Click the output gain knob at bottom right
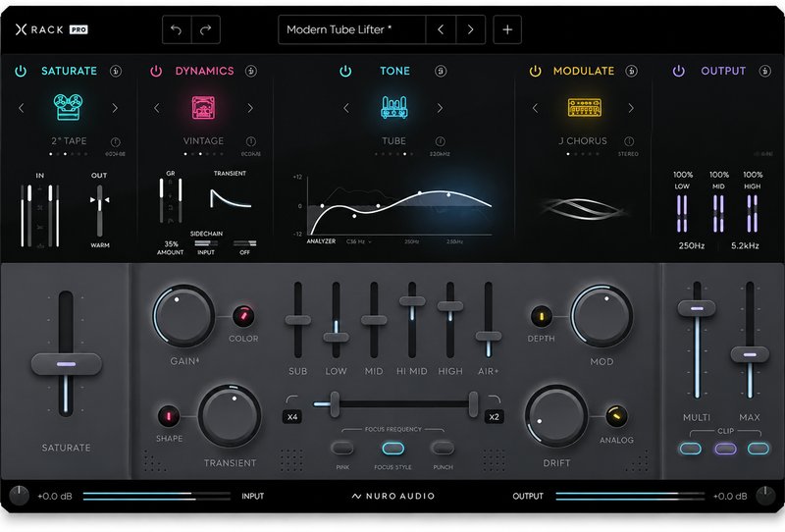785x532 pixels. [x=765, y=496]
